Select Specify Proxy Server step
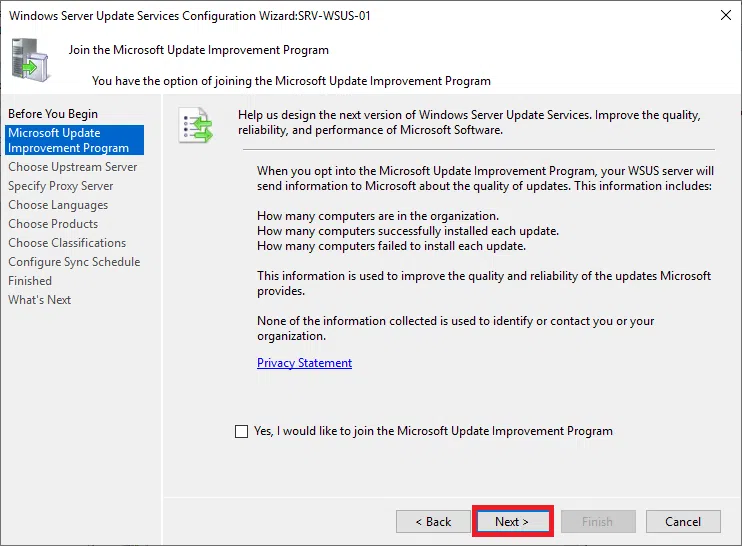The image size is (742, 546). click(60, 186)
